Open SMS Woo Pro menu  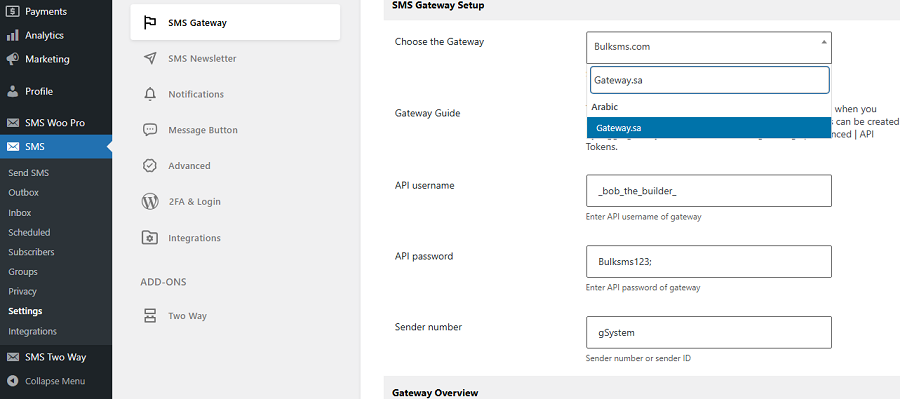click(x=56, y=123)
